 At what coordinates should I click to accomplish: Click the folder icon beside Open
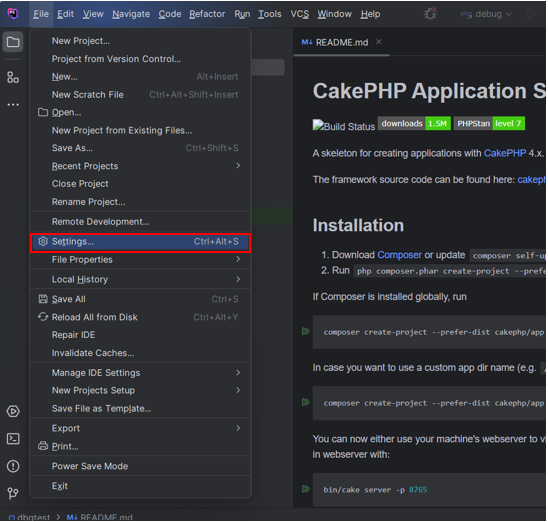click(43, 112)
